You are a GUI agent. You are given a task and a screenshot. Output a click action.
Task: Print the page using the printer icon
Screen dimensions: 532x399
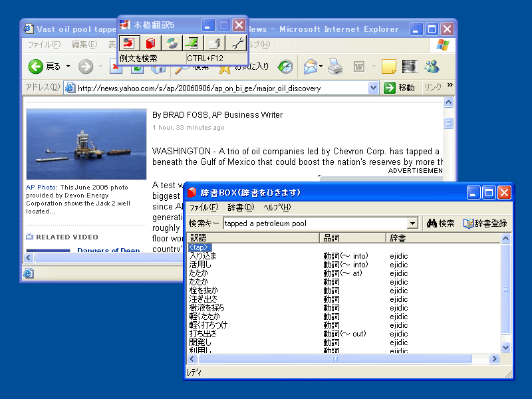click(335, 66)
